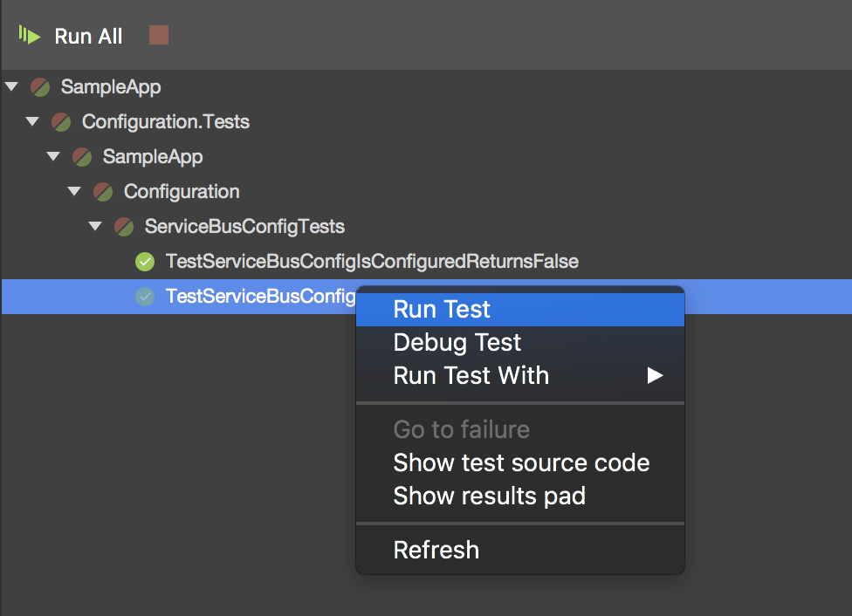Select the TestServiceBusConfigIsConfiguredReturnsFalse test

pyautogui.click(x=372, y=262)
